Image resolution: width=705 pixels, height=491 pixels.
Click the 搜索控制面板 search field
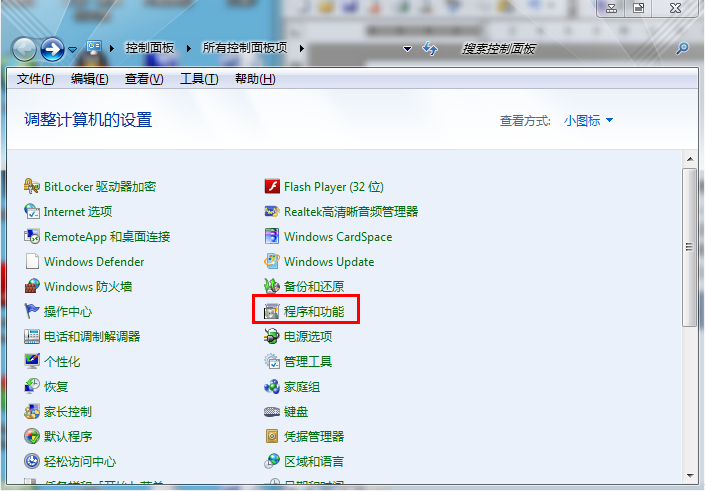click(560, 49)
